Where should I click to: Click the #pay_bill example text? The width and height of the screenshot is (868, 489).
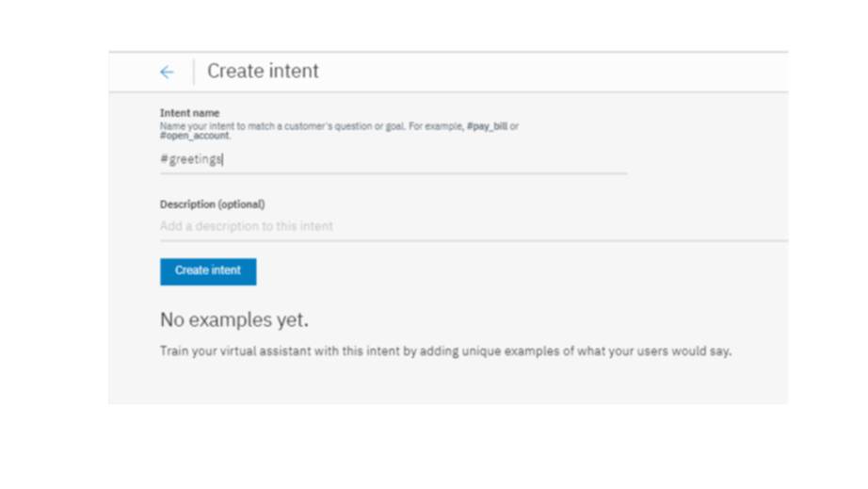[487, 126]
